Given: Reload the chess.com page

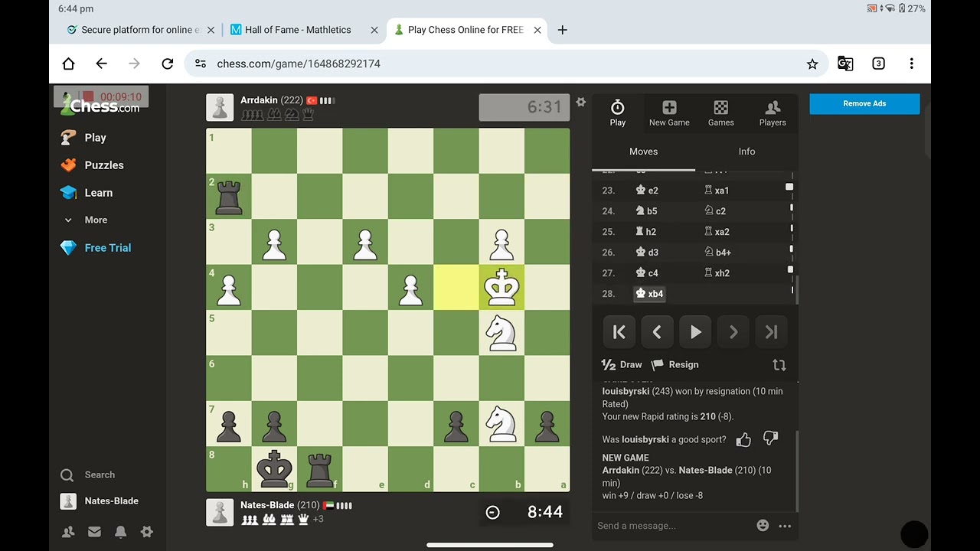Looking at the screenshot, I should click(168, 64).
